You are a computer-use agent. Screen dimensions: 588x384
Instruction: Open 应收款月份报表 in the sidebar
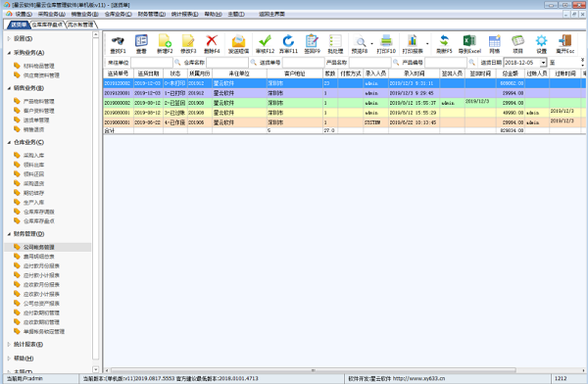coord(41,285)
